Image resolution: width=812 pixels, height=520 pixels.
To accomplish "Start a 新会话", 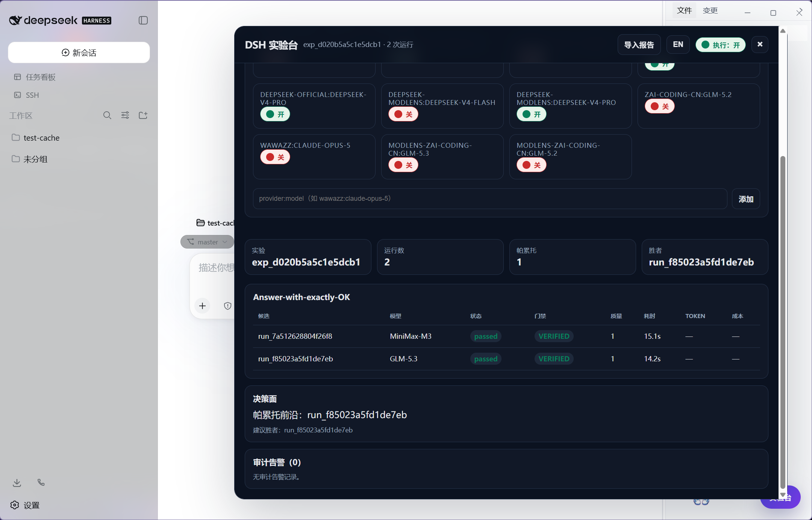I will (79, 53).
